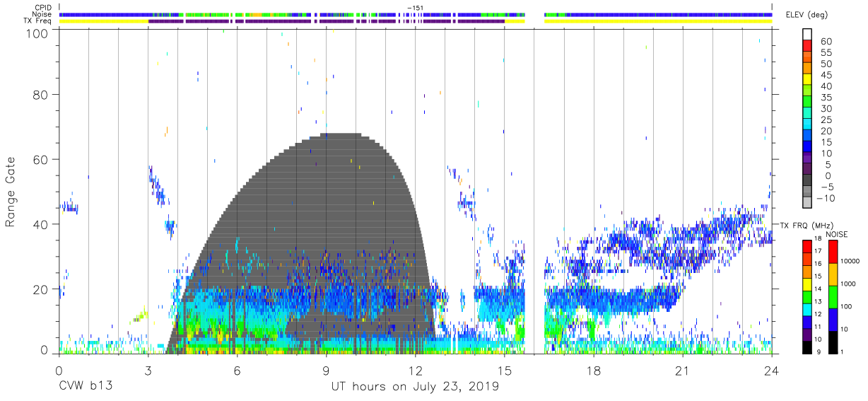Click the TX Freq label beside the top strip
This screenshot has width=868, height=401.
pyautogui.click(x=38, y=21)
